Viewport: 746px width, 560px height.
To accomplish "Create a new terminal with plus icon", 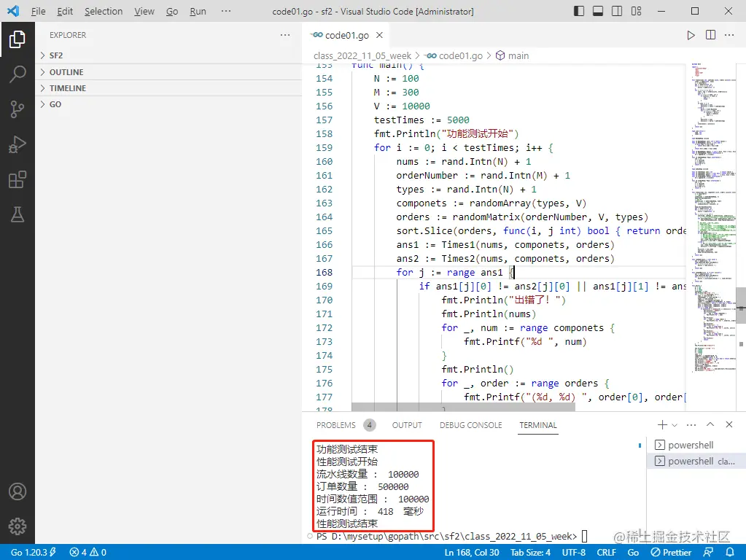I will click(x=662, y=424).
